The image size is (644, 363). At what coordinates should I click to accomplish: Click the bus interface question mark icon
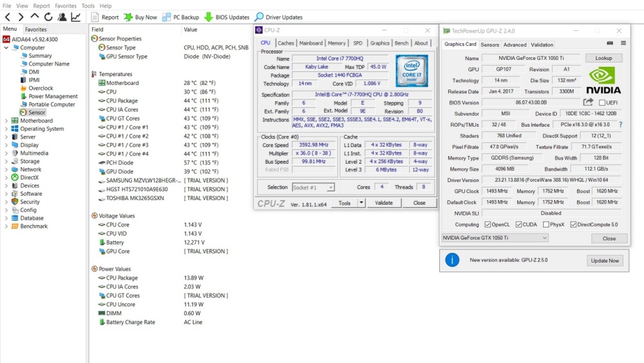620,124
